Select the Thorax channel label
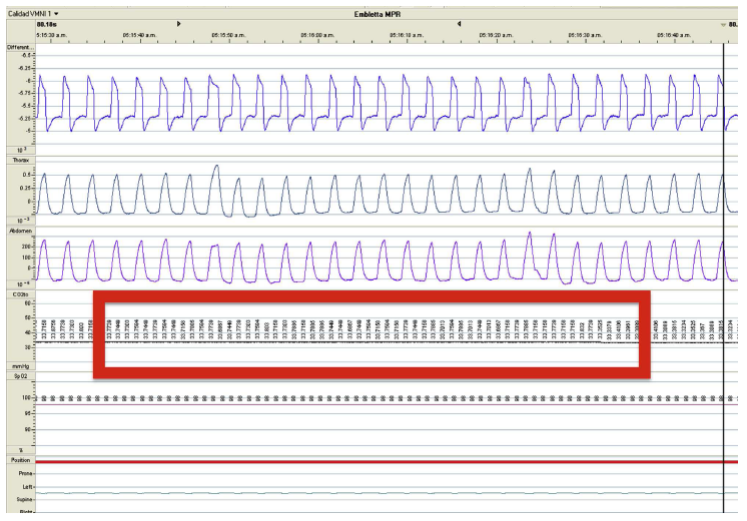The height and width of the screenshot is (521, 747). pos(20,160)
